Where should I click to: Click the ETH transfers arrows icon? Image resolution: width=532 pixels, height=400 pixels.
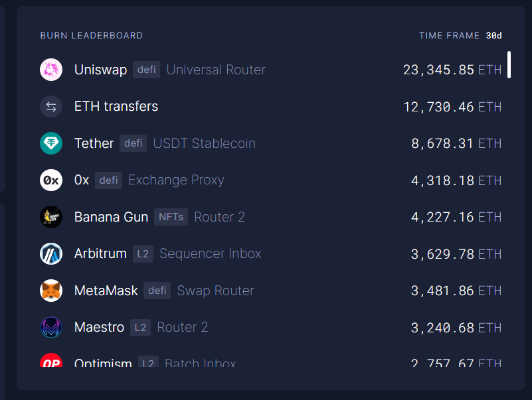[x=51, y=106]
